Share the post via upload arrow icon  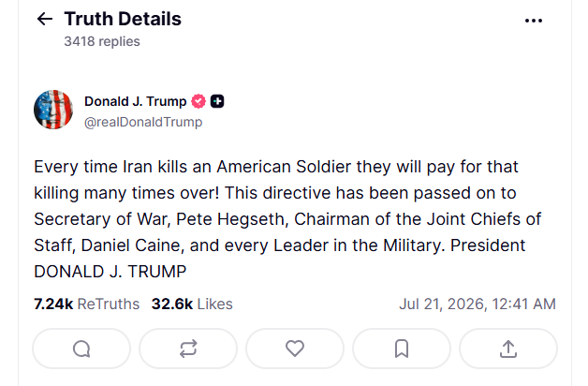508,349
